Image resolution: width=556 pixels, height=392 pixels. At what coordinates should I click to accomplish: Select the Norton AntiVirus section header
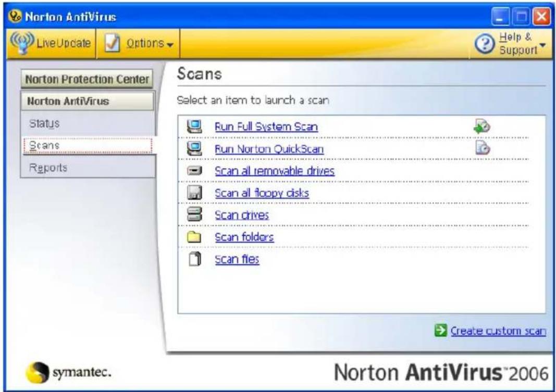click(x=88, y=102)
